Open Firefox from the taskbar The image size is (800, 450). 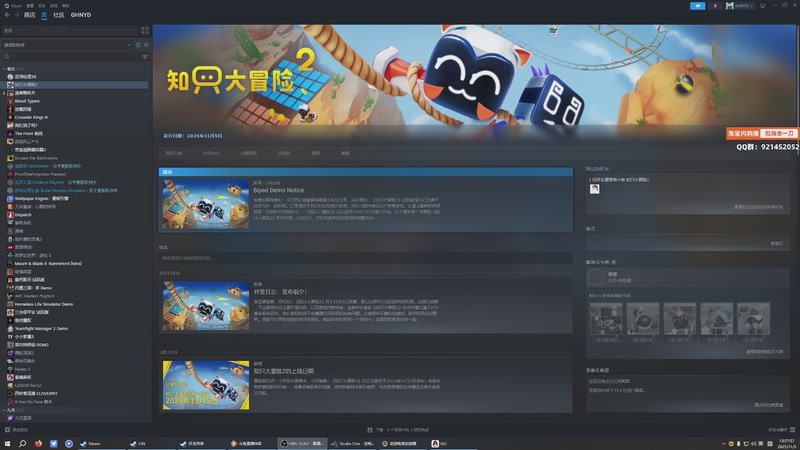coord(38,443)
